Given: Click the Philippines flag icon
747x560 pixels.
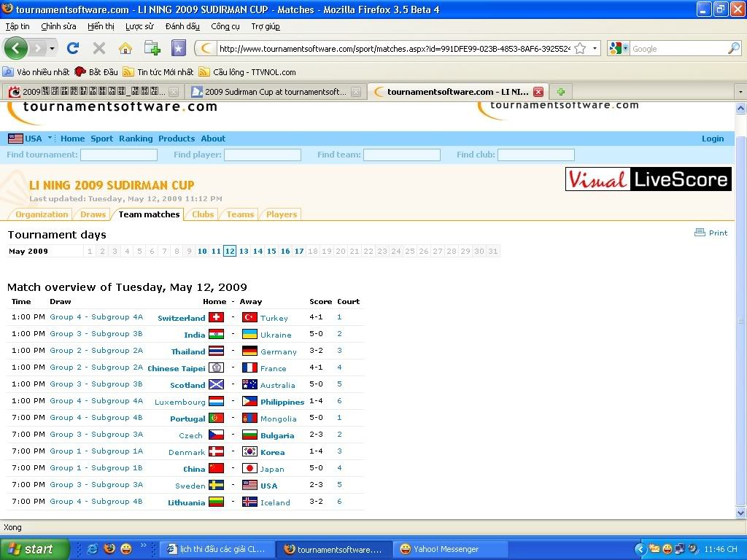Looking at the screenshot, I should pyautogui.click(x=249, y=401).
